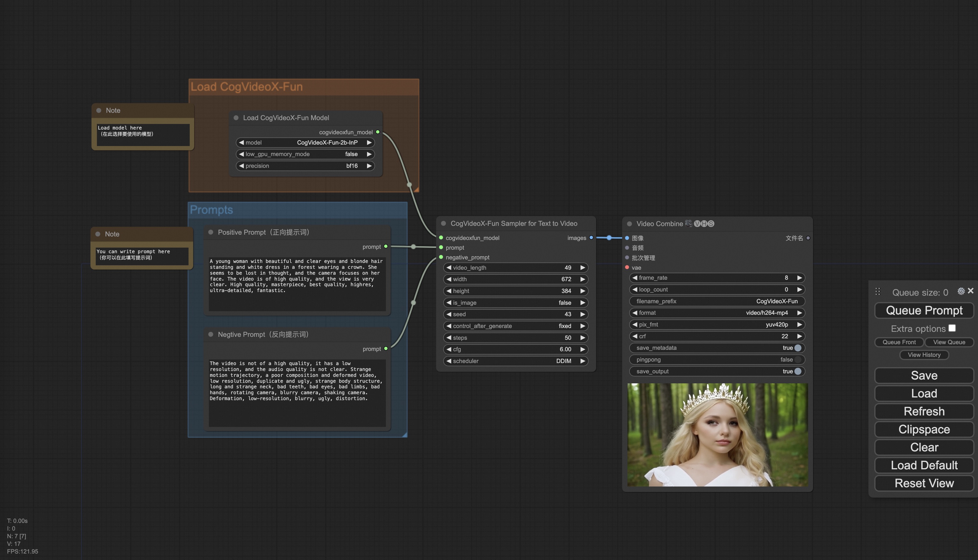Select the Prompts group title
The width and height of the screenshot is (978, 560).
coord(211,210)
